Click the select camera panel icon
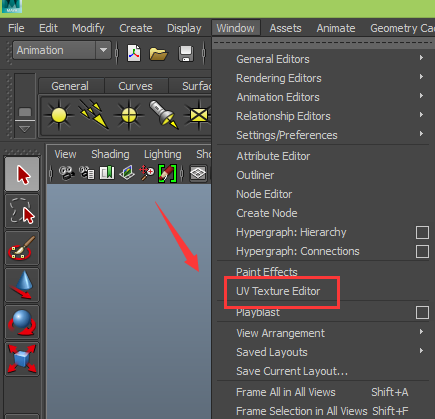Screen dimensions: 435x419 67,173
